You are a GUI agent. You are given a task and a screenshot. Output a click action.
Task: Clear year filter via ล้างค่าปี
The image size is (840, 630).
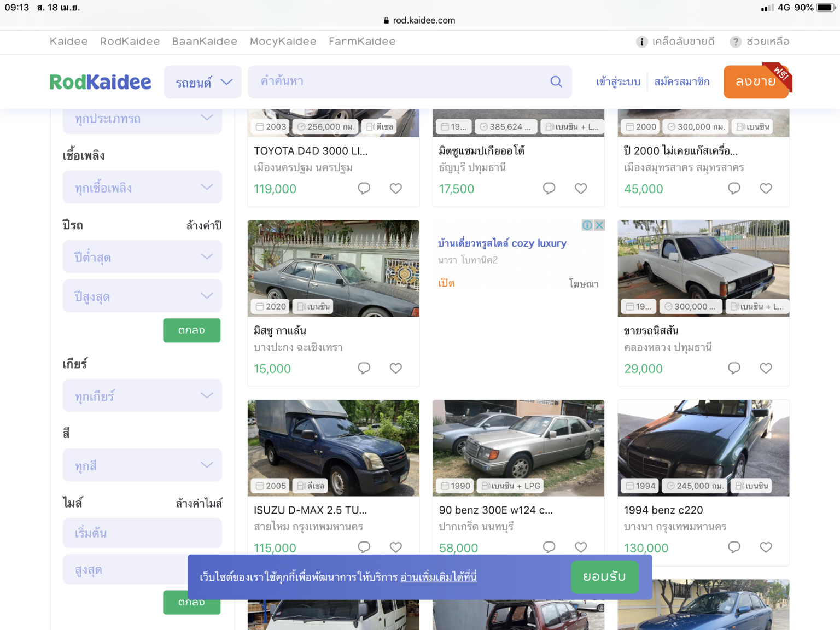point(204,225)
